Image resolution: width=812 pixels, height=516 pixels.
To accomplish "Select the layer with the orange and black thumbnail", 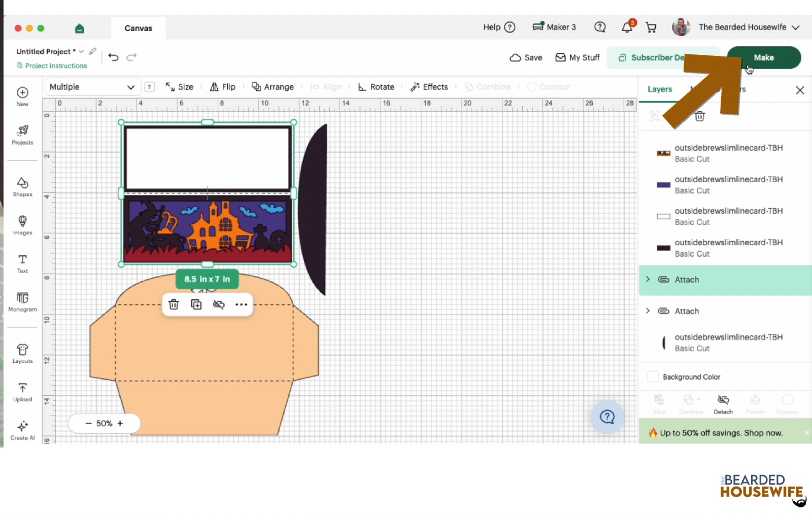I will tap(725, 153).
